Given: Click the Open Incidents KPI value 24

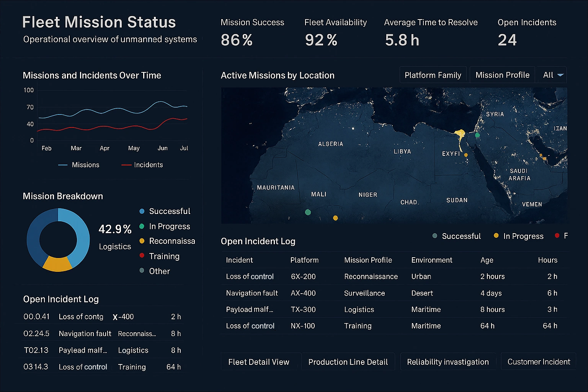Looking at the screenshot, I should tap(507, 39).
